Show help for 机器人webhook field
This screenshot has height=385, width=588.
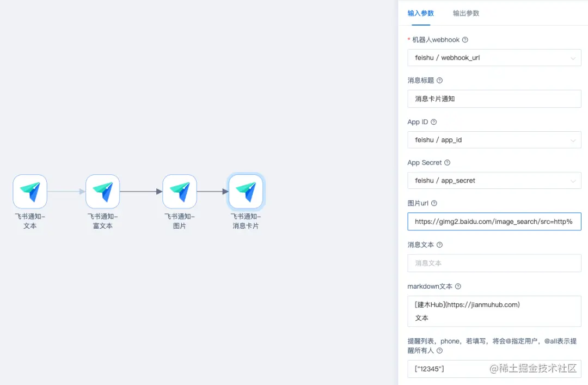click(x=465, y=40)
